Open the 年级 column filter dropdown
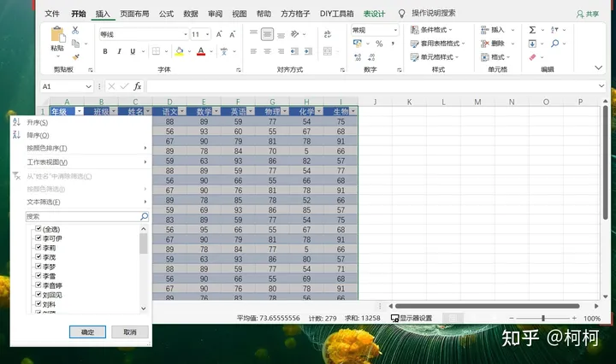Screen dimensions: 616x364 80,111
